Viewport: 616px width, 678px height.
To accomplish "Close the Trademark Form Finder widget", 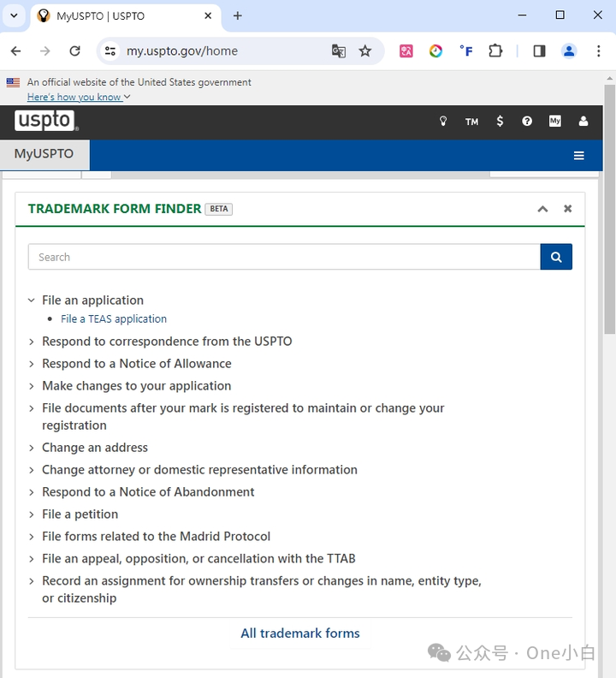I will [567, 209].
